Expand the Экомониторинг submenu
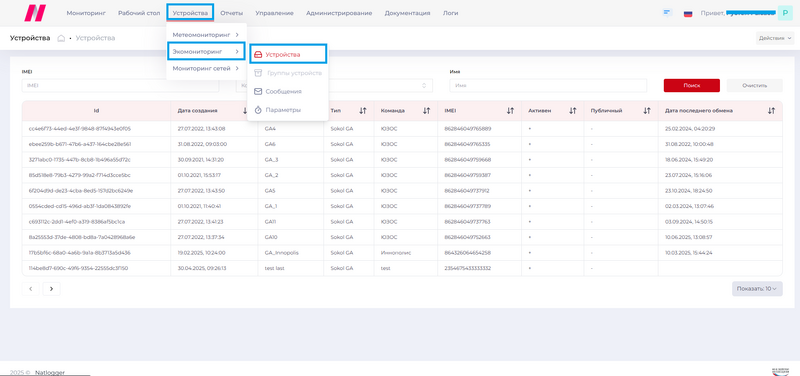The width and height of the screenshot is (800, 376). (206, 52)
